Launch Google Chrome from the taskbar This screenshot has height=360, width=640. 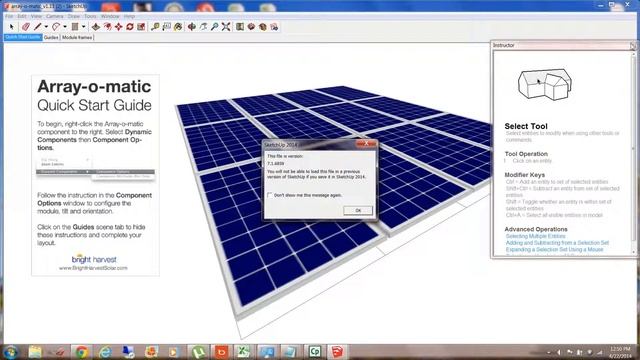[x=81, y=351]
